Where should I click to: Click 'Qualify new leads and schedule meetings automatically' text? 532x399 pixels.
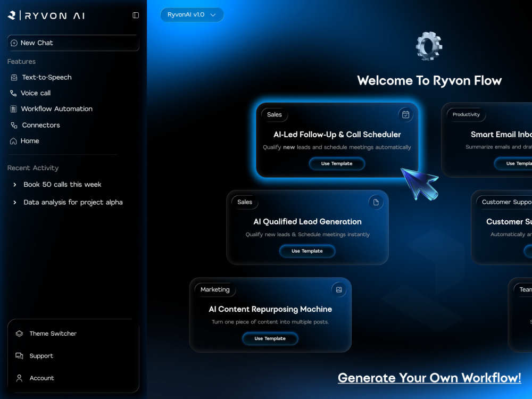337,147
